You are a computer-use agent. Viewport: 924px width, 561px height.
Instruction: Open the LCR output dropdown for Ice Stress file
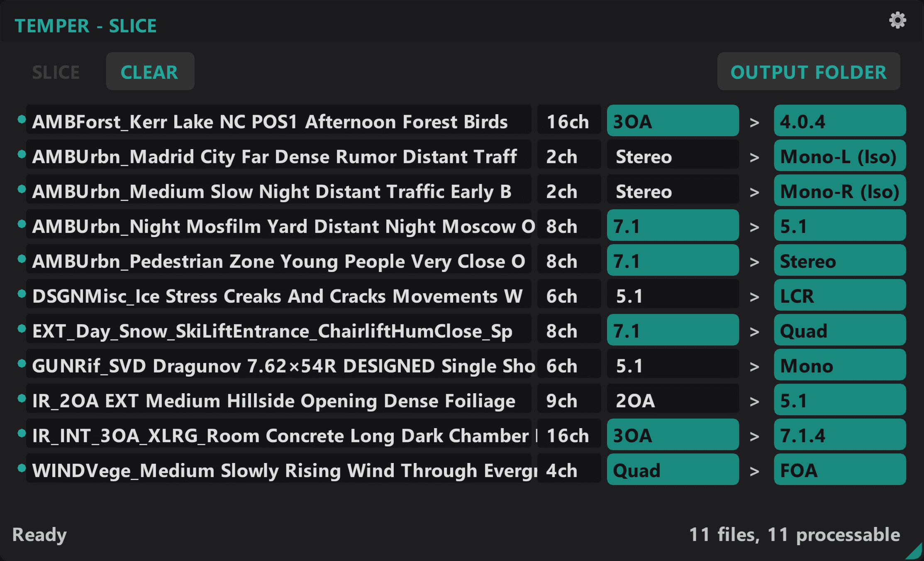click(x=839, y=296)
